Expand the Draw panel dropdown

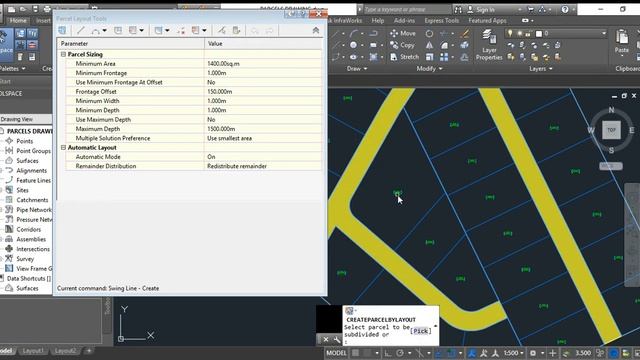pos(357,69)
